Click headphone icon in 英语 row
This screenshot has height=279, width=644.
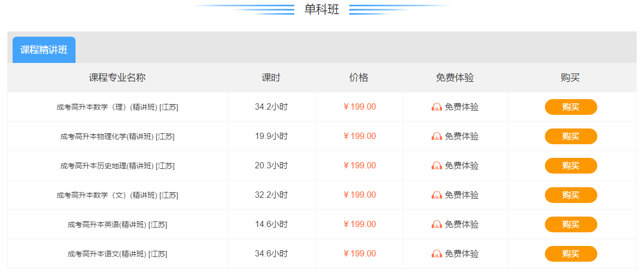[436, 224]
